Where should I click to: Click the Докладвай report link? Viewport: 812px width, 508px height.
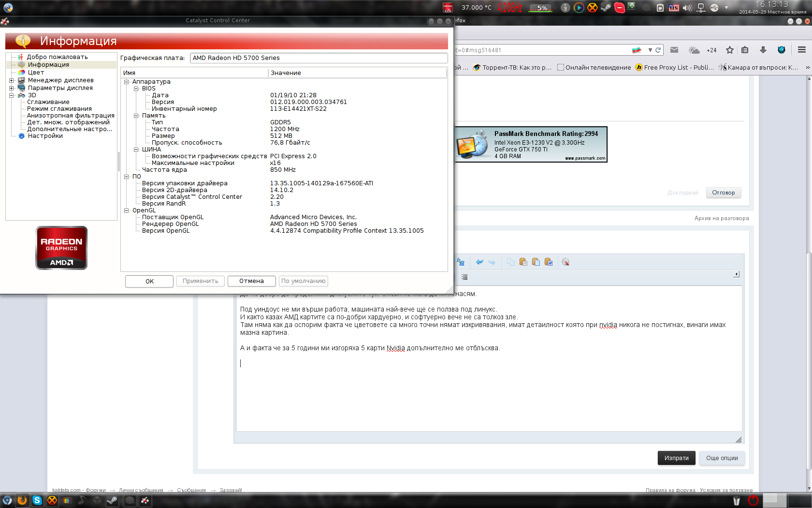point(683,193)
